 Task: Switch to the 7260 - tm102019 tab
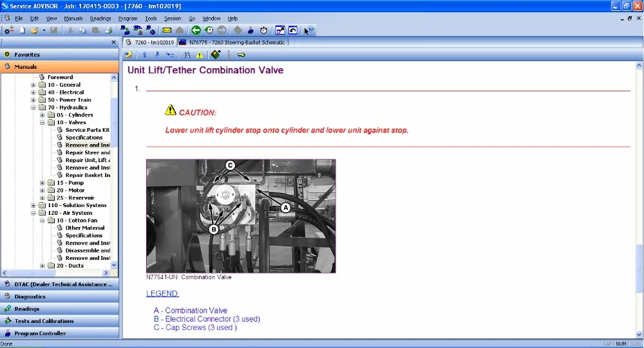click(x=150, y=42)
